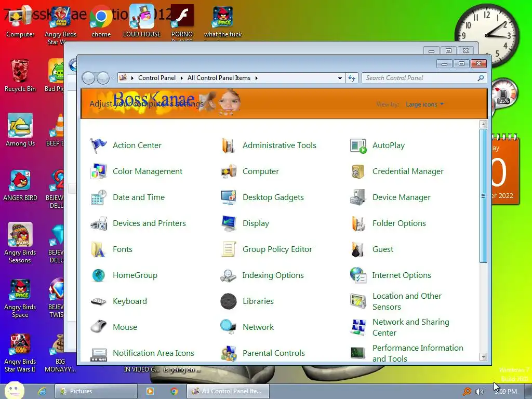Expand the arrow between Control Panel and All Items
The image size is (532, 399).
pos(181,78)
